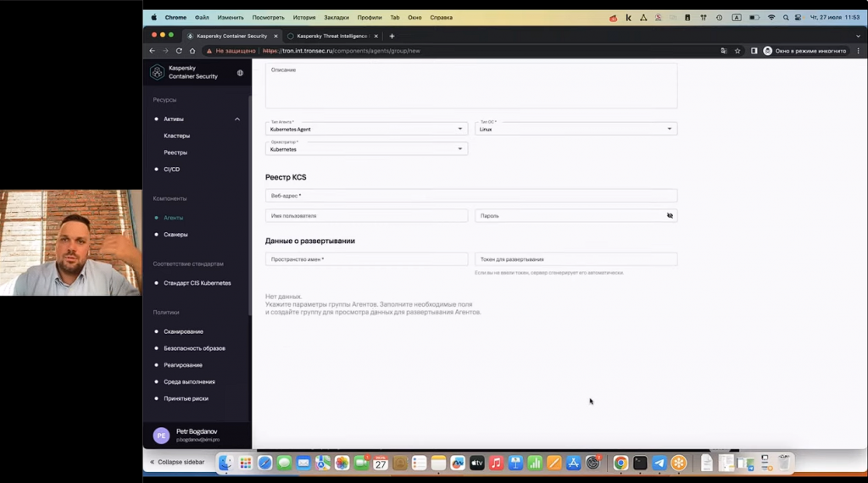Click the Имя пользователя field
The width and height of the screenshot is (868, 483).
click(366, 216)
